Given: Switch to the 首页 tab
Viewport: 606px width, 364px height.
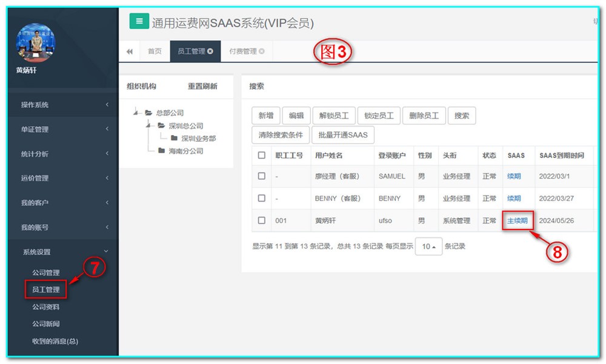Looking at the screenshot, I should [155, 51].
